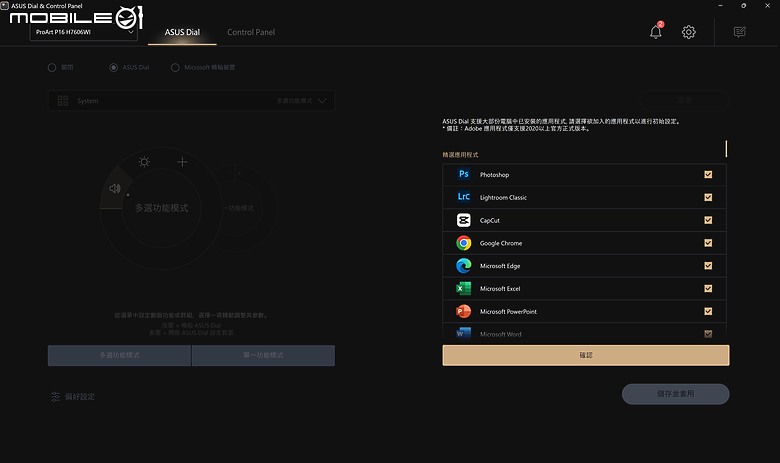Screen dimensions: 780x463
Task: Select the Microsoft 轉輪裝置 radio button
Action: point(175,67)
